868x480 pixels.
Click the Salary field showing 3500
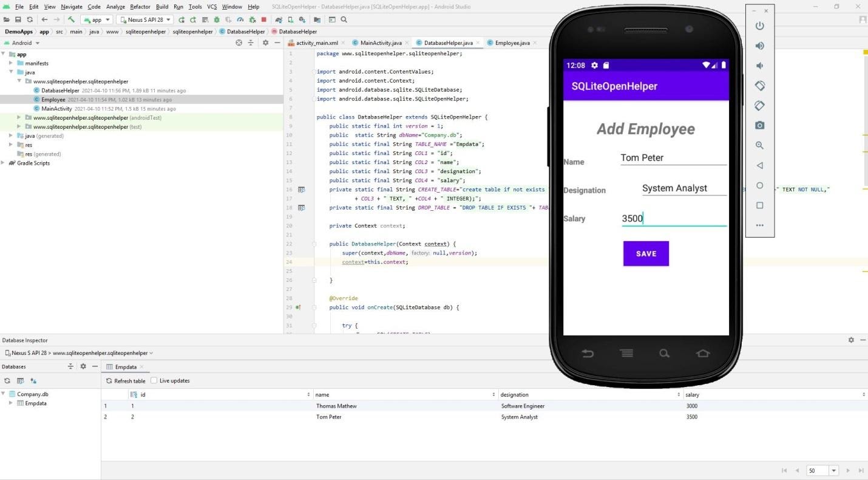(674, 218)
